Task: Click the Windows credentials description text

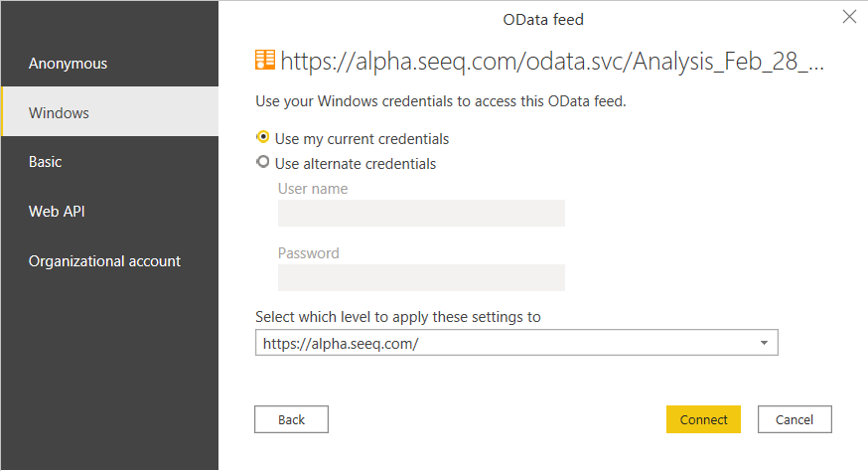Action: (440, 100)
